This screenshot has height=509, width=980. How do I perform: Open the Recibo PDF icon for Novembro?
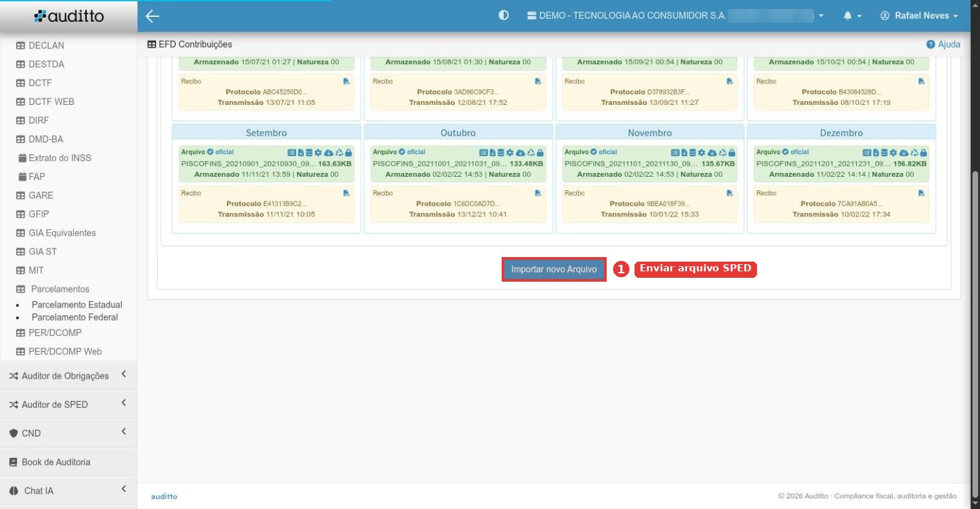click(730, 193)
